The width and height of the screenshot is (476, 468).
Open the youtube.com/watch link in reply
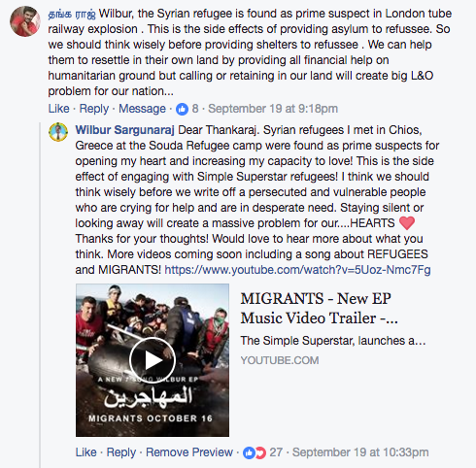tap(297, 270)
